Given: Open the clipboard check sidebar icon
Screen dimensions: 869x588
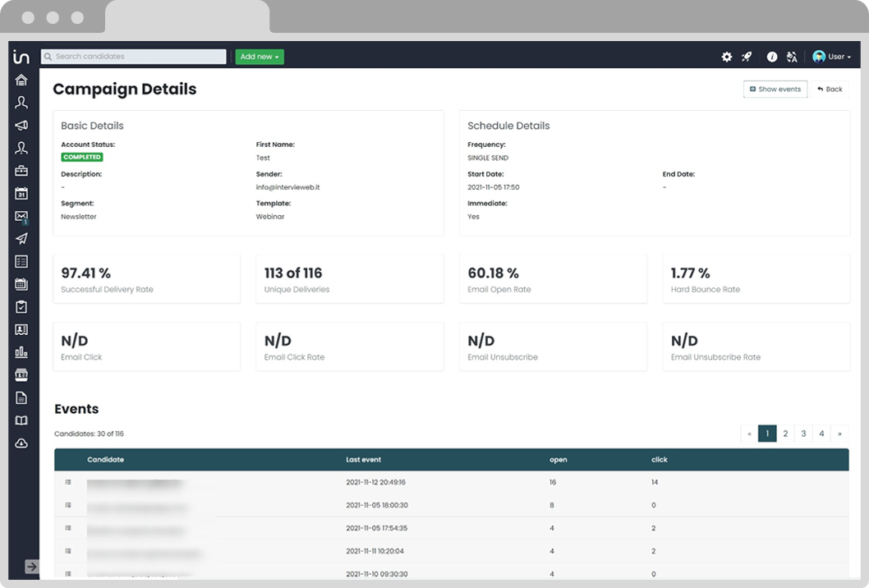Looking at the screenshot, I should pyautogui.click(x=21, y=307).
